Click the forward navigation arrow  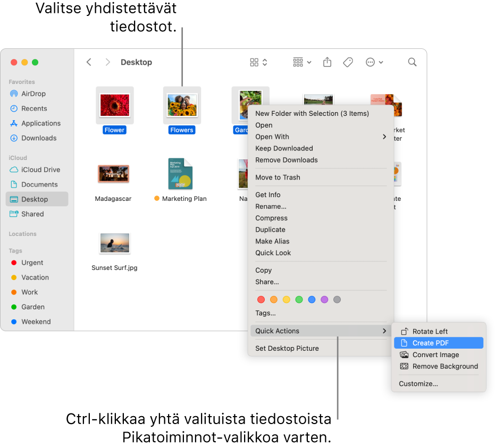[107, 62]
